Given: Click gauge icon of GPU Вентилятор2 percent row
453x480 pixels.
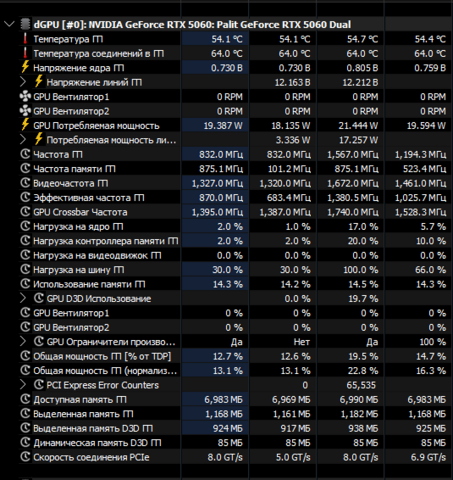Looking at the screenshot, I should click(x=25, y=327).
